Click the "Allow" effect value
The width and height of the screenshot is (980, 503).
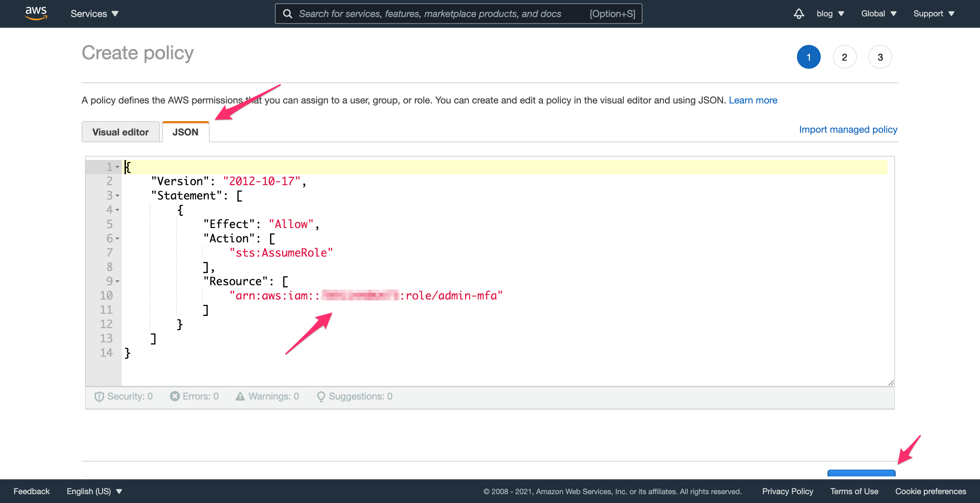coord(291,225)
